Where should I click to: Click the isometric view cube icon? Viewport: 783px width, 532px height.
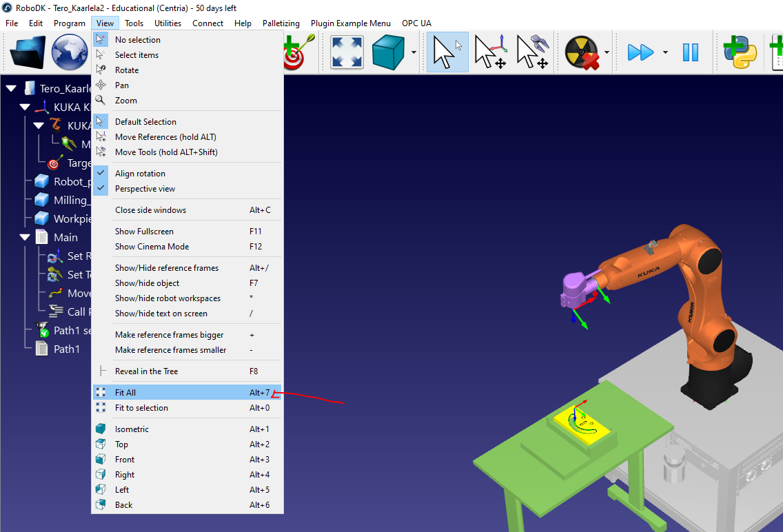click(x=389, y=52)
